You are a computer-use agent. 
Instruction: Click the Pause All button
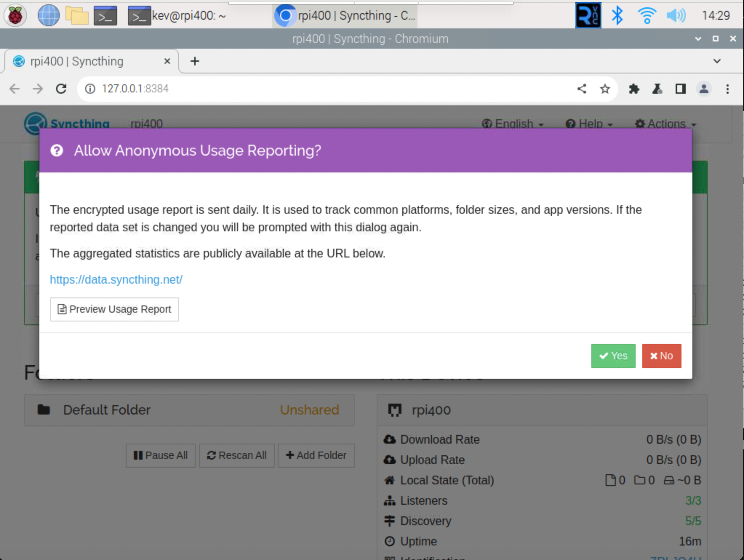tap(159, 455)
